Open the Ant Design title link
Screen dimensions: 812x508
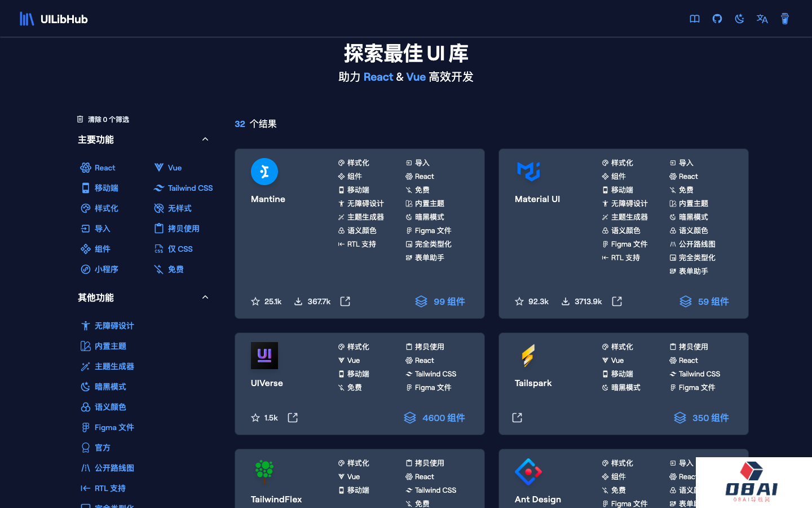point(538,500)
